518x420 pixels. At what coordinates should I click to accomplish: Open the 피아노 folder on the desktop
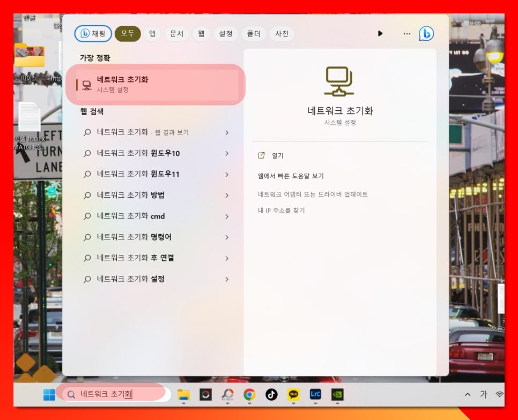(x=29, y=62)
